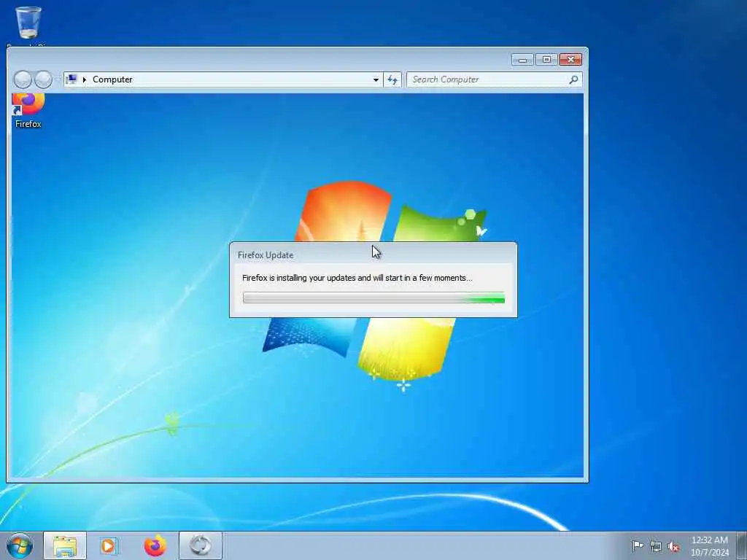Expand the address bar breadcrumb arrow before Computer
The width and height of the screenshot is (747, 560).
(x=85, y=79)
